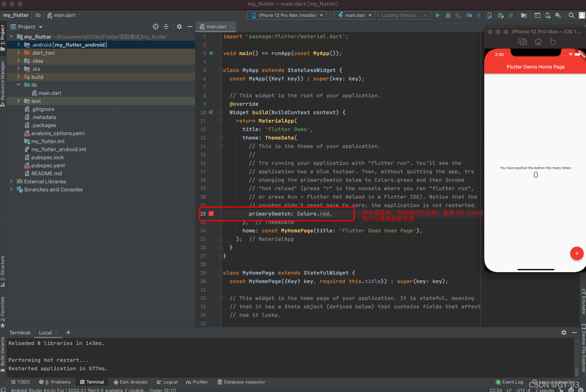Click the red color gutter swatch on line 22
The image size is (586, 392).
pyautogui.click(x=211, y=213)
